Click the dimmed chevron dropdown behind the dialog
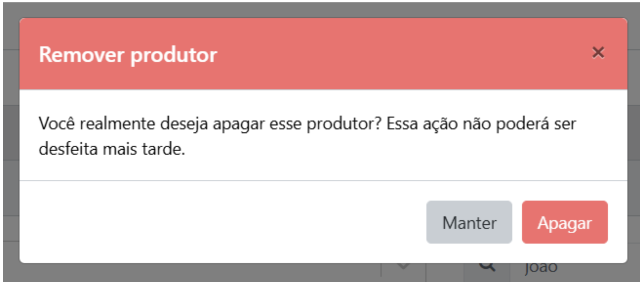This screenshot has height=286, width=644. click(403, 266)
